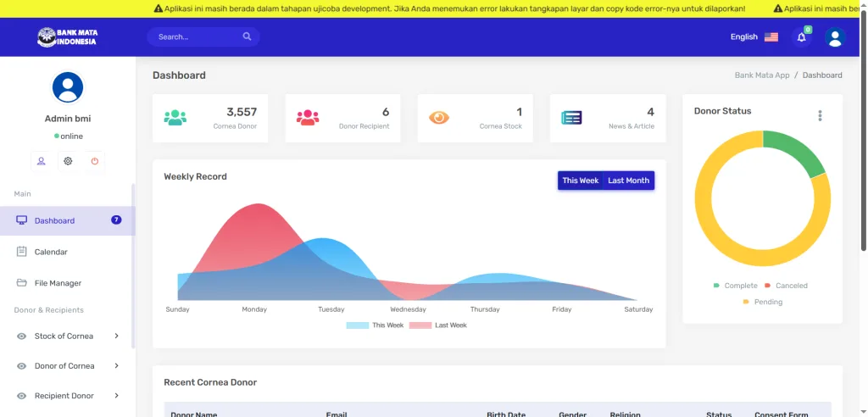The width and height of the screenshot is (868, 417).
Task: Open the user avatar menu in header
Action: (835, 37)
